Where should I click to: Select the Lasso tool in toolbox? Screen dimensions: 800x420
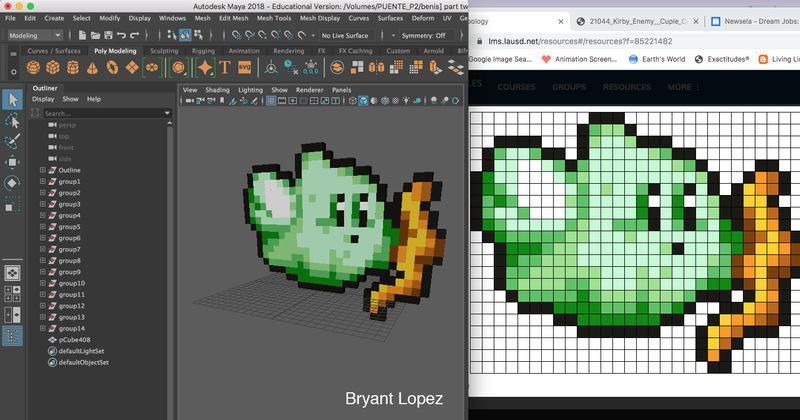coord(12,120)
